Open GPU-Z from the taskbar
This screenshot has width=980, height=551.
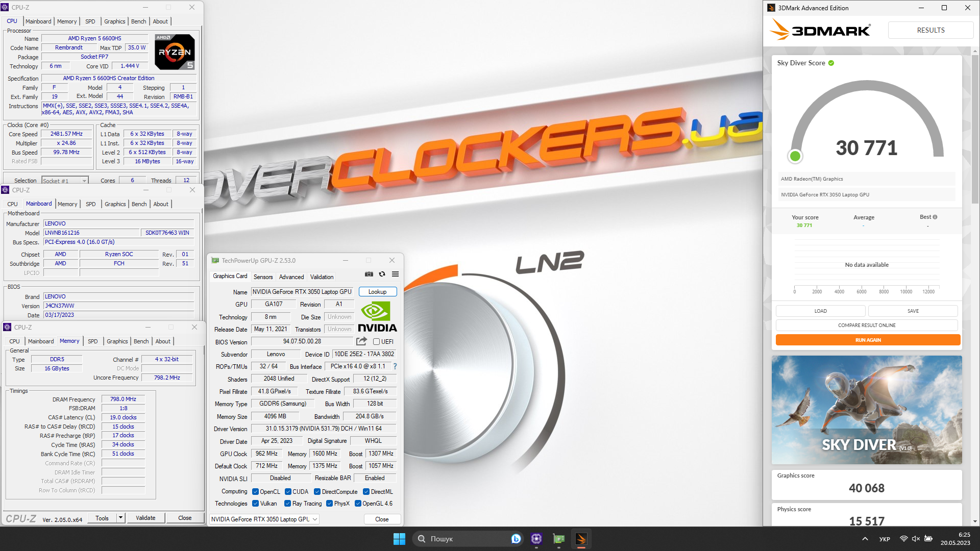click(559, 539)
